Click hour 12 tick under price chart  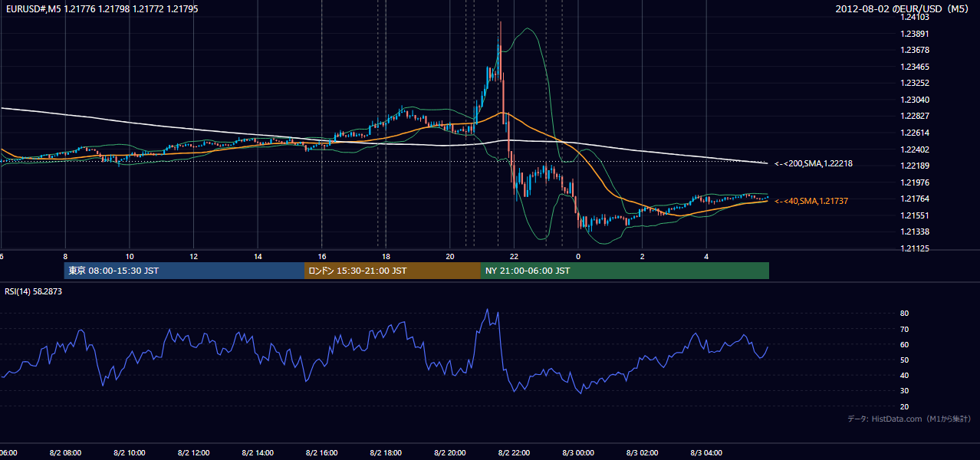pos(194,257)
